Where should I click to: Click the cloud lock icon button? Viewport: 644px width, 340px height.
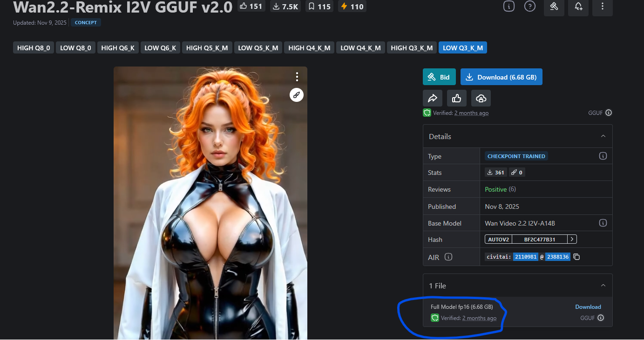(x=481, y=98)
